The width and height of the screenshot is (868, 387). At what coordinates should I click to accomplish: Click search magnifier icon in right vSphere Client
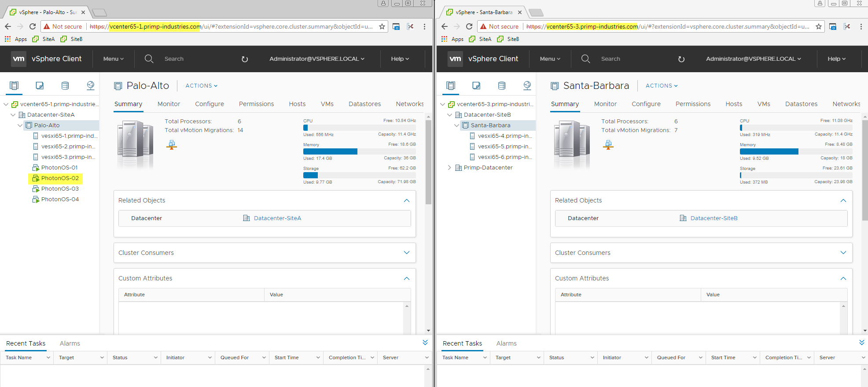[585, 59]
